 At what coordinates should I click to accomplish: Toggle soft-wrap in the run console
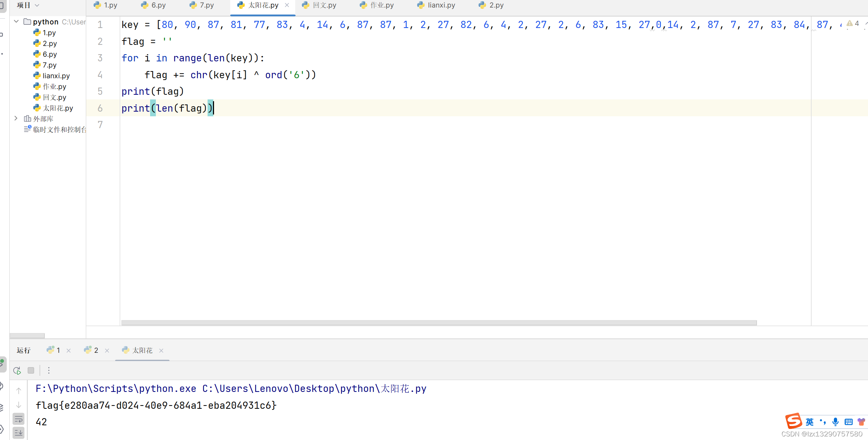(x=19, y=419)
